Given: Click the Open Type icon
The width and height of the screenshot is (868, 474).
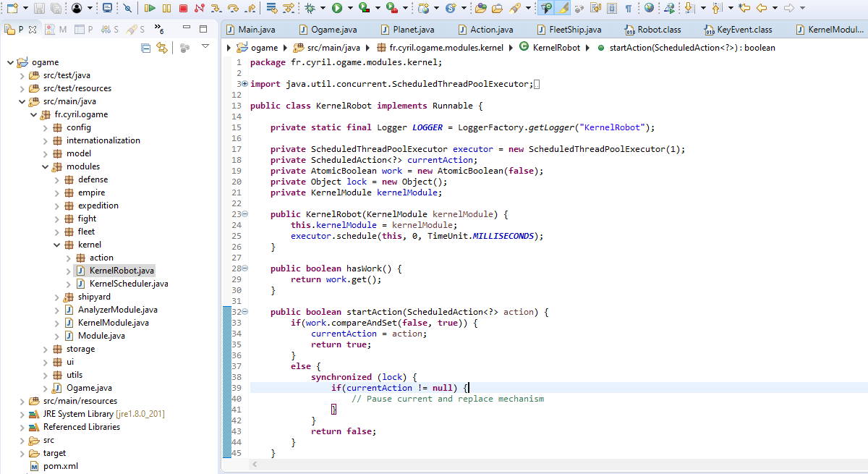Looking at the screenshot, I should coord(481,8).
